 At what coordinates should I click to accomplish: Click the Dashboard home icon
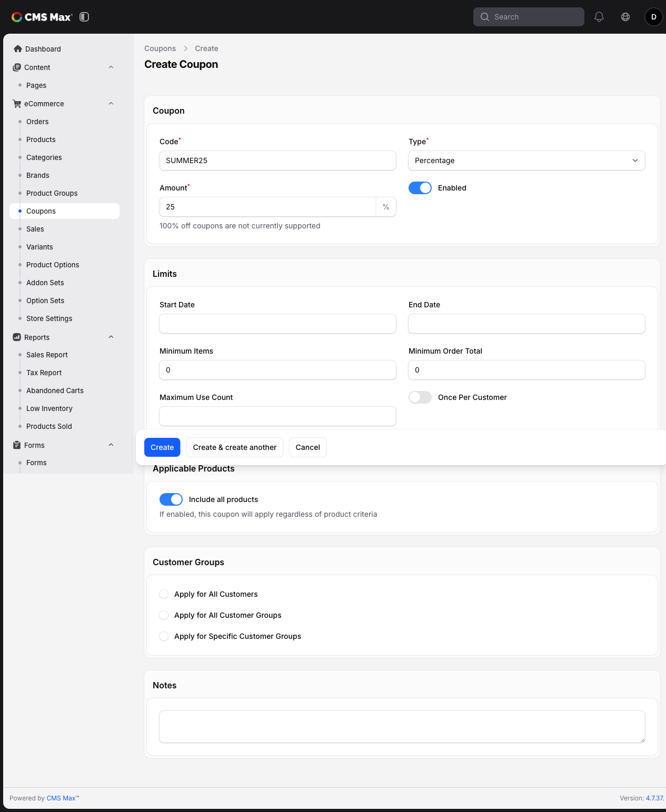[18, 49]
